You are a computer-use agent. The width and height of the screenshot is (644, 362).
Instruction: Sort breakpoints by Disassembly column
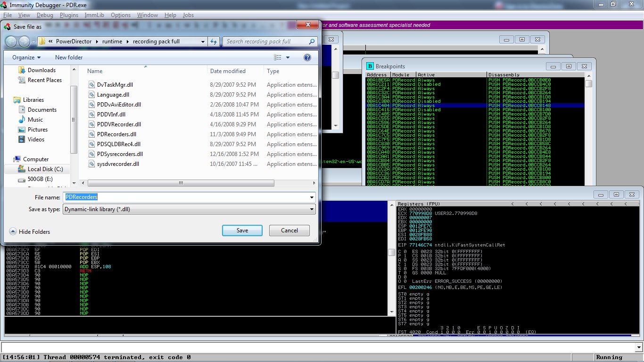pos(536,75)
